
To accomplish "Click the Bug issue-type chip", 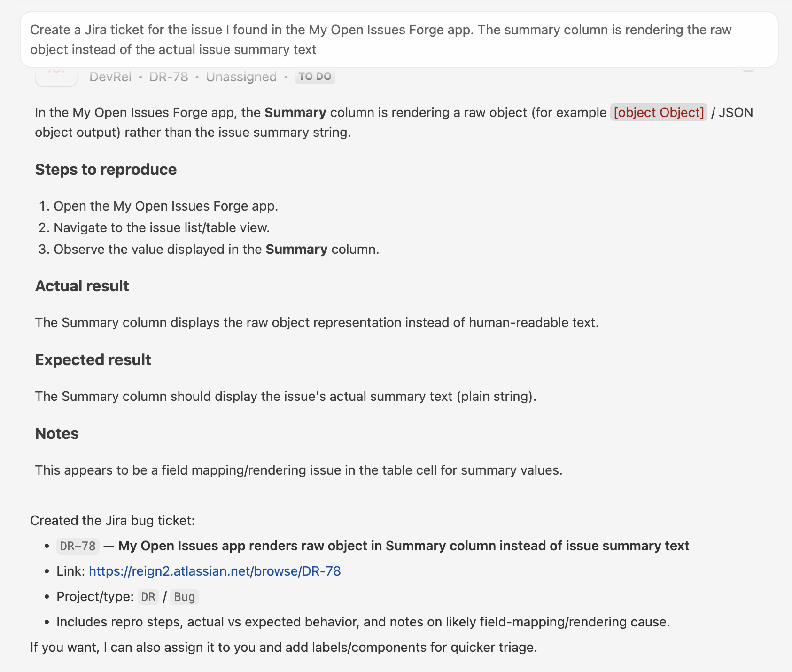I will click(185, 597).
